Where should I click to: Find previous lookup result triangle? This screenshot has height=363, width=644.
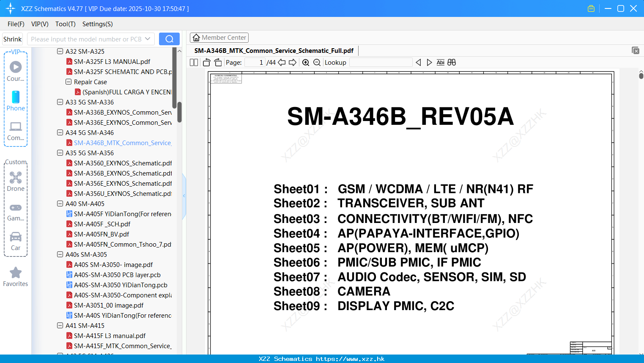click(x=418, y=62)
